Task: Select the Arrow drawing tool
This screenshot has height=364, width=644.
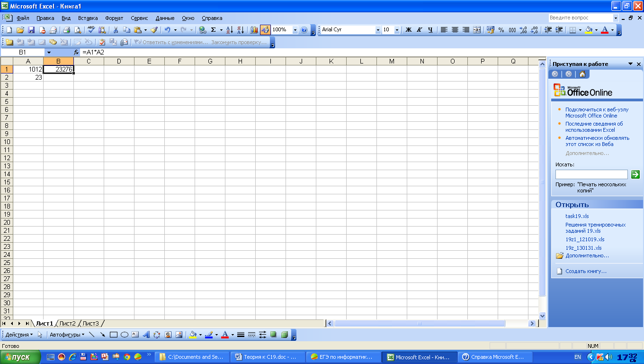Action: click(x=103, y=335)
